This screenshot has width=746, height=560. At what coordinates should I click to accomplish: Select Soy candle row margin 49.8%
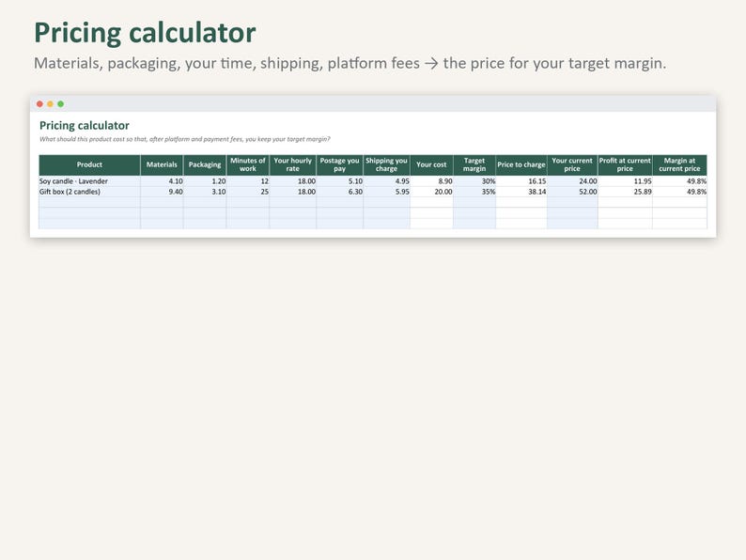coord(680,181)
